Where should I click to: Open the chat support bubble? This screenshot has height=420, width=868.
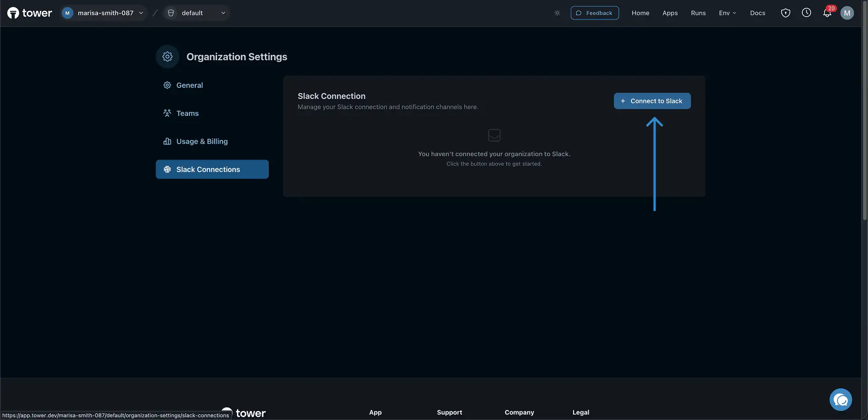841,400
